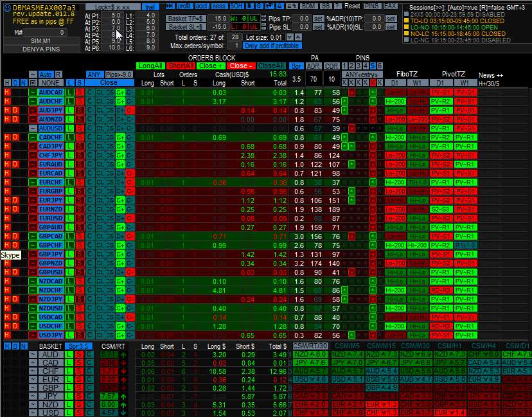The width and height of the screenshot is (532, 417).
Task: Click the tilde trend icon in EURUSD row
Action: [x=33, y=218]
